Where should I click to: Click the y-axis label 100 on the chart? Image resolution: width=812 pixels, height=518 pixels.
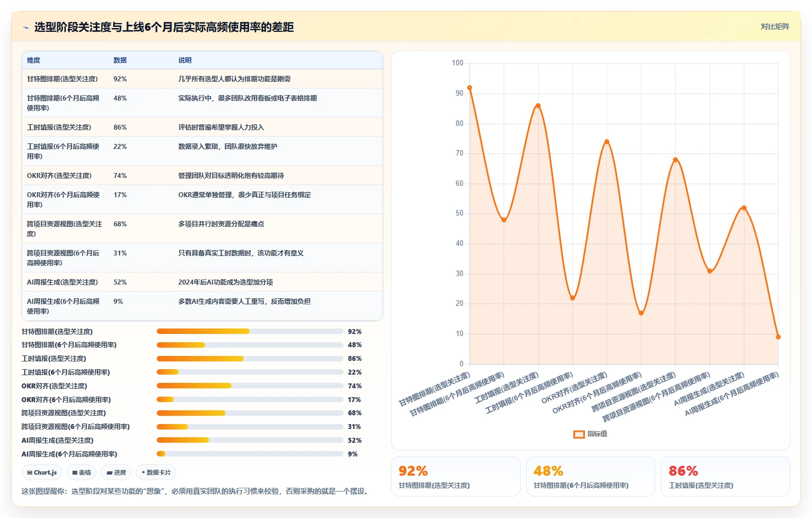coord(457,63)
